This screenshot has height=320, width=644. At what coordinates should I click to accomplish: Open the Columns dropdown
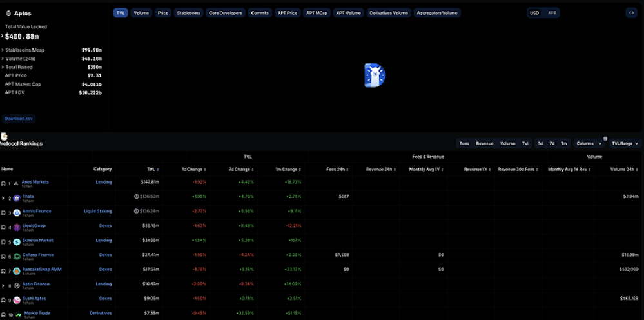pyautogui.click(x=589, y=143)
